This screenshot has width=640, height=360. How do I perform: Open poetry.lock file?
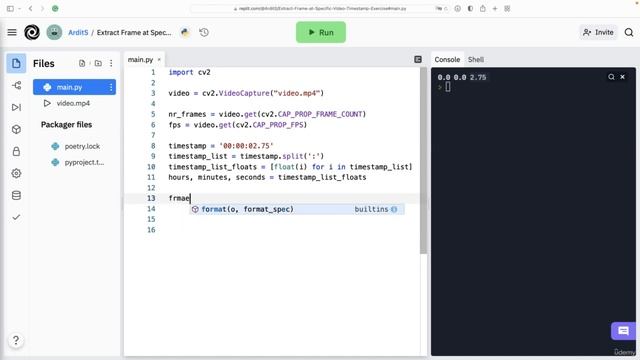pos(82,146)
